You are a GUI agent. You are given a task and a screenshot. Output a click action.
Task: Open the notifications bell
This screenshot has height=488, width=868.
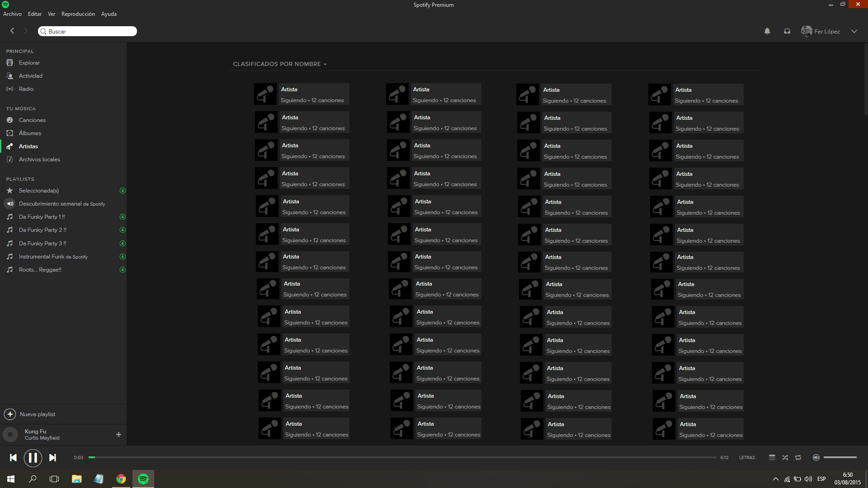point(767,31)
